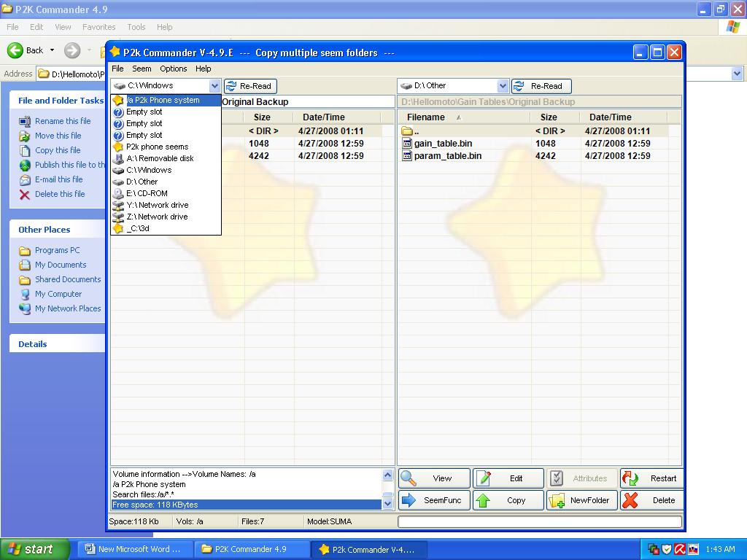This screenshot has width=747, height=560.
Task: Click the Forward arrow icon in Explorer
Action: click(72, 50)
